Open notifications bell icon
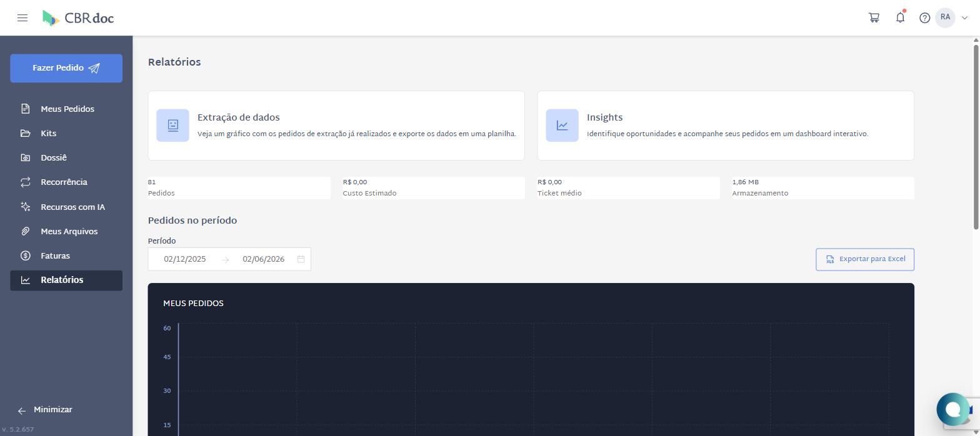 [900, 17]
